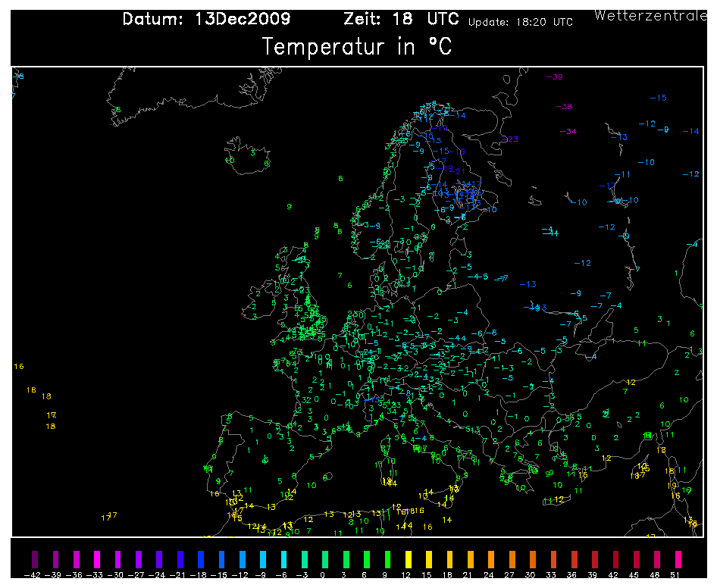Click the -42 legend color swatch

(34, 559)
